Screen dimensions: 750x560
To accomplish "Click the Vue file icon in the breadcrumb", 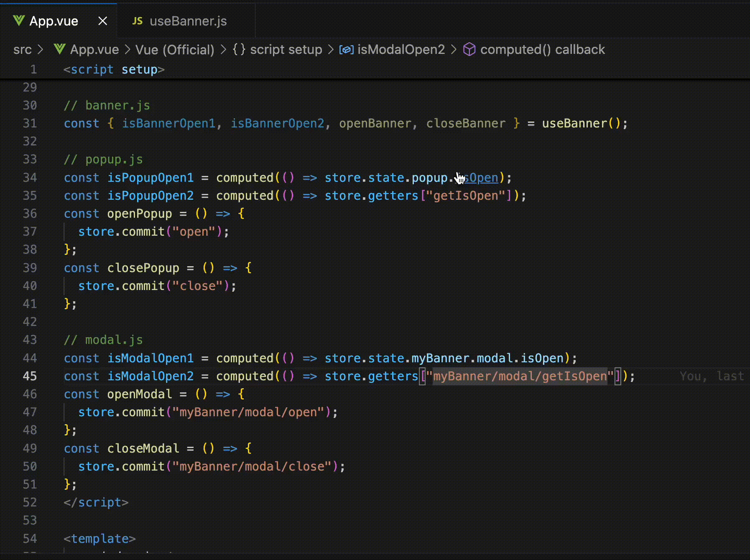I will [x=60, y=49].
